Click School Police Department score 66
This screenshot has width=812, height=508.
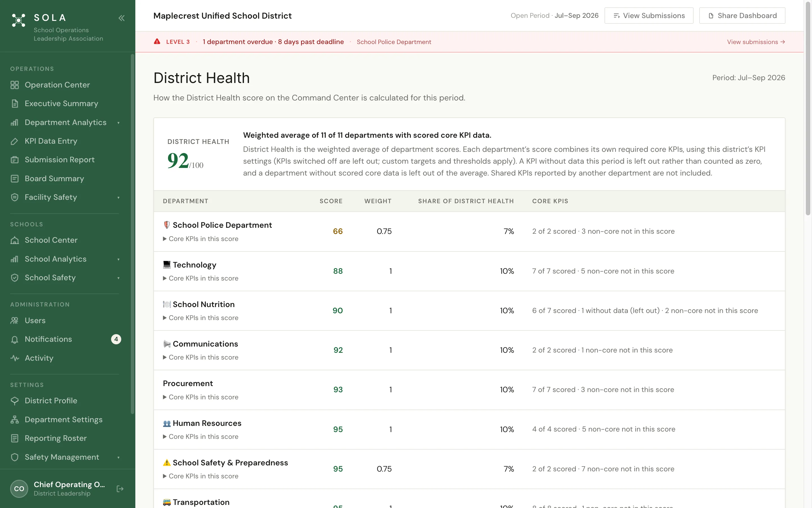337,231
